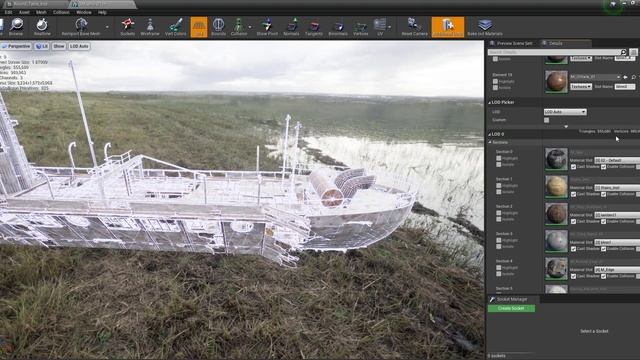The image size is (640, 360).
Task: Toggle the Realtime toolbar icon
Action: [42, 27]
